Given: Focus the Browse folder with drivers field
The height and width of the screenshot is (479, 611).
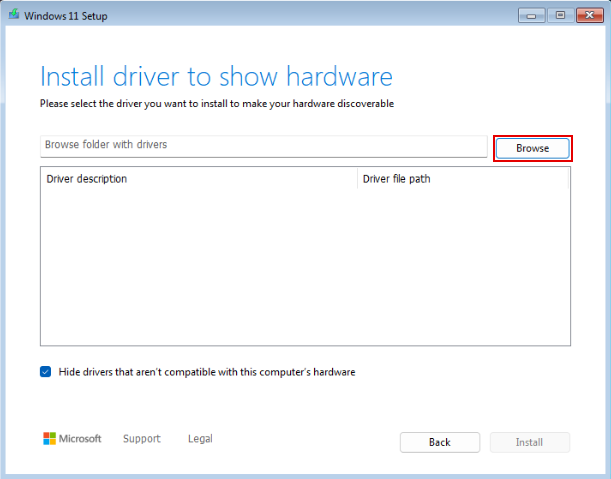Looking at the screenshot, I should (x=262, y=146).
